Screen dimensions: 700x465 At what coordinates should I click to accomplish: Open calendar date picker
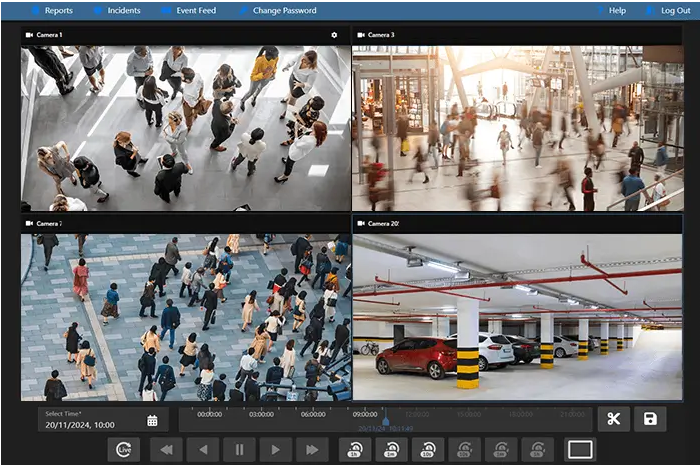(152, 420)
